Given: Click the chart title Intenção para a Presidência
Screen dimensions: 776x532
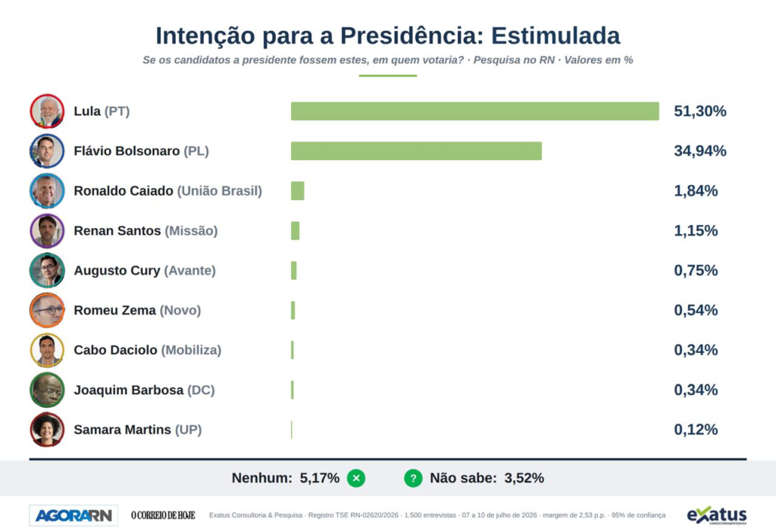Looking at the screenshot, I should point(319,36).
